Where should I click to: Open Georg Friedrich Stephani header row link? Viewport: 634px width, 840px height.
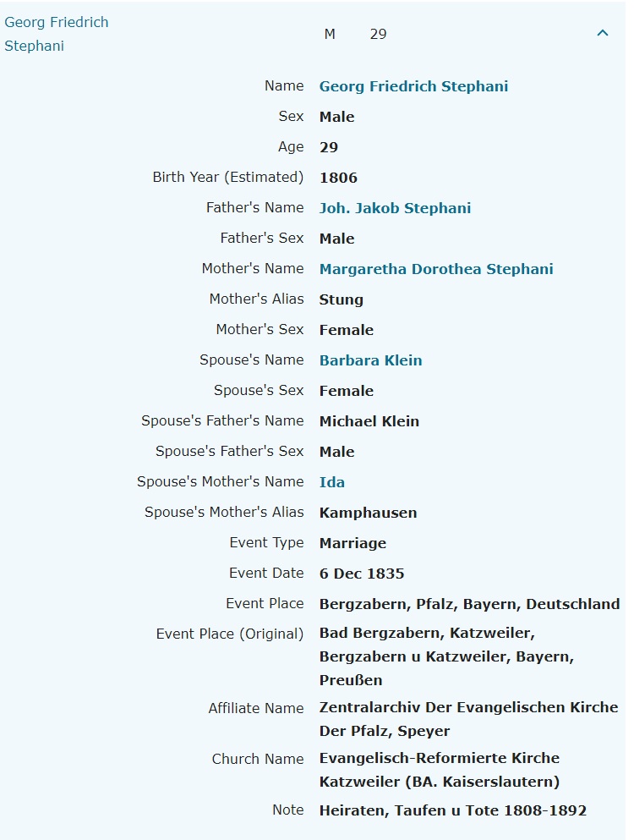tap(57, 34)
